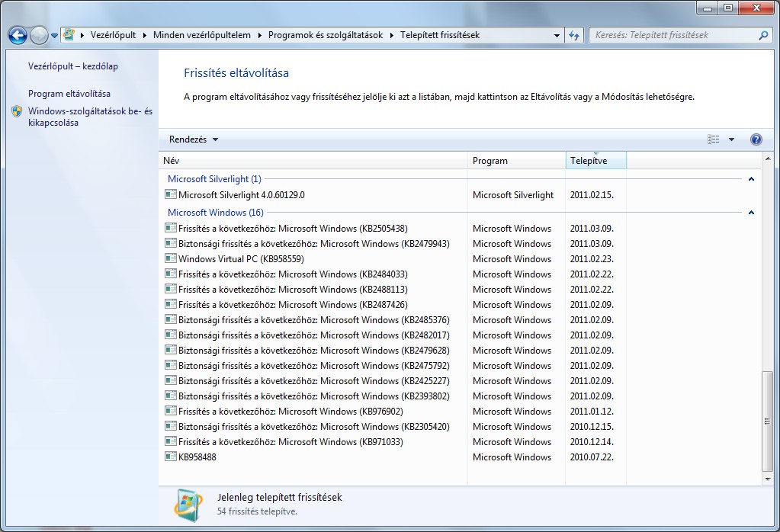Open the view options dropdown arrow
780x532 pixels.
coord(731,139)
